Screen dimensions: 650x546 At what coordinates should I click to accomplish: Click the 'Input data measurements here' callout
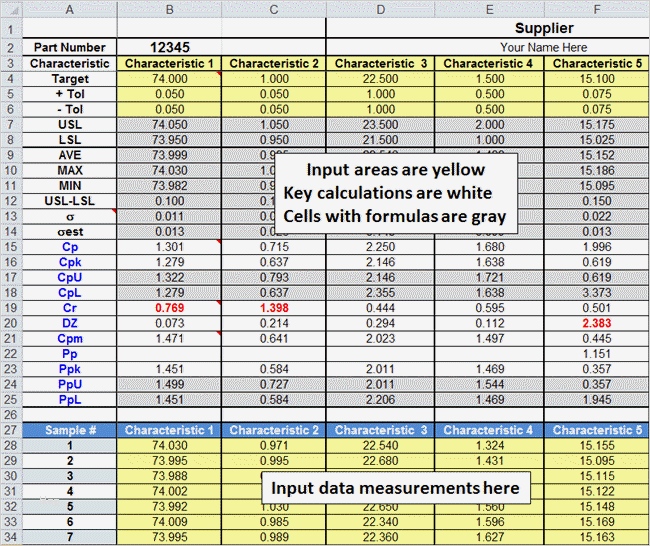[x=396, y=488]
